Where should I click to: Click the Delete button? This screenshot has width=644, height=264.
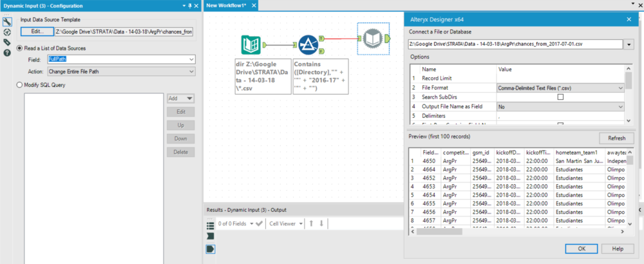(x=181, y=153)
